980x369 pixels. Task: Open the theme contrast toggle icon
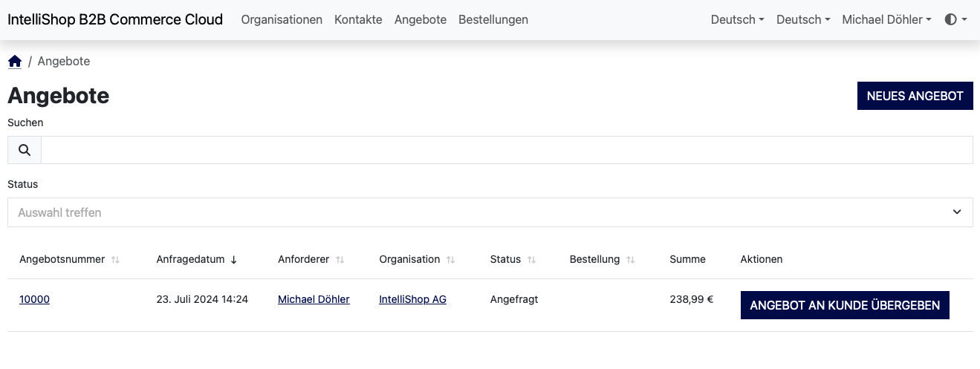point(955,20)
